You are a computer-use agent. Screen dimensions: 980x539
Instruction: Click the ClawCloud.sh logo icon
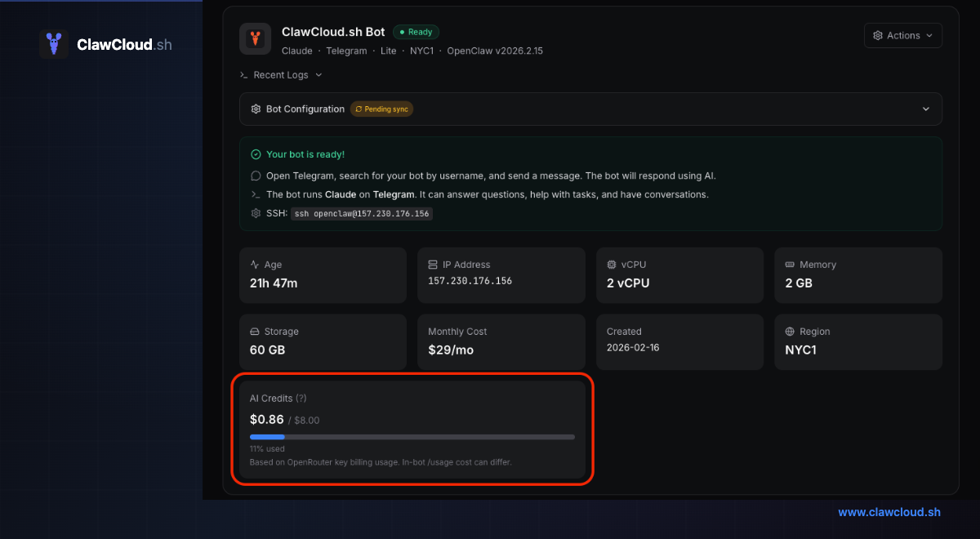coord(54,44)
